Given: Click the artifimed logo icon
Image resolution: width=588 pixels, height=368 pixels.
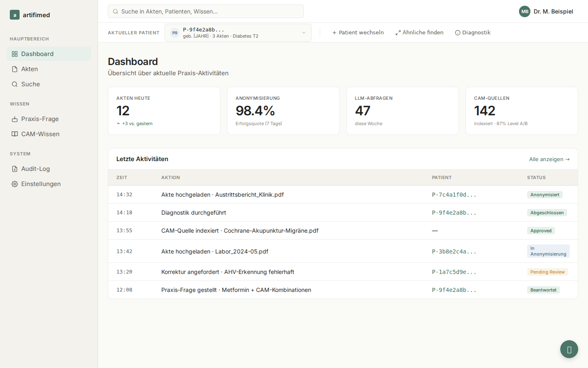Looking at the screenshot, I should tap(15, 15).
